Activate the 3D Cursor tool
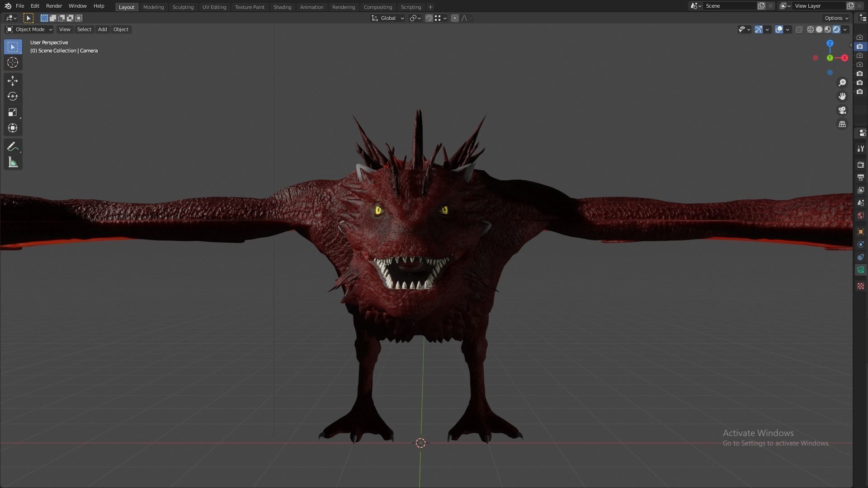 13,62
